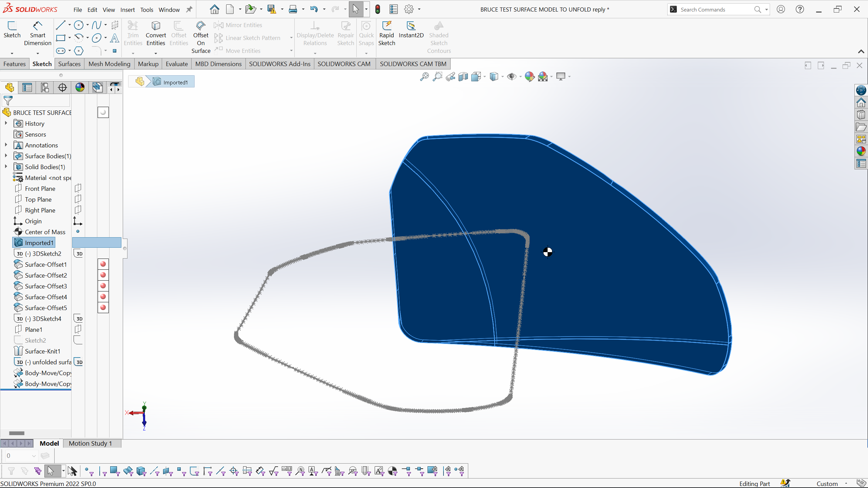Click the Section View icon
868x488 pixels.
click(x=463, y=77)
